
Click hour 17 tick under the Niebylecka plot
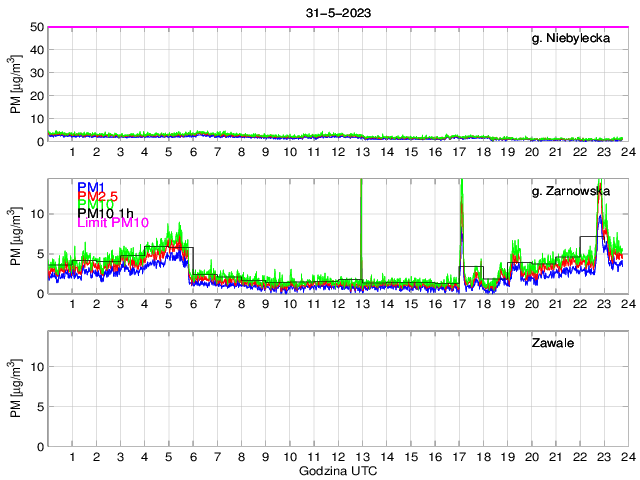[x=458, y=152]
